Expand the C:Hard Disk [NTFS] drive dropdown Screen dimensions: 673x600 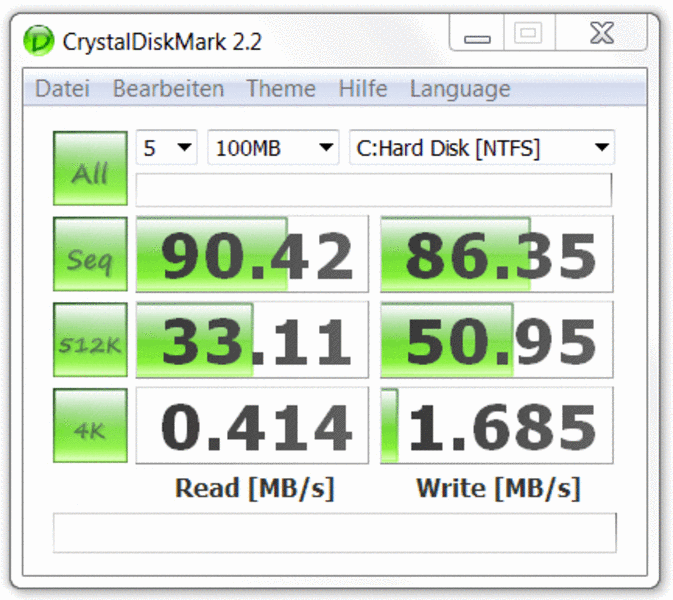point(482,148)
